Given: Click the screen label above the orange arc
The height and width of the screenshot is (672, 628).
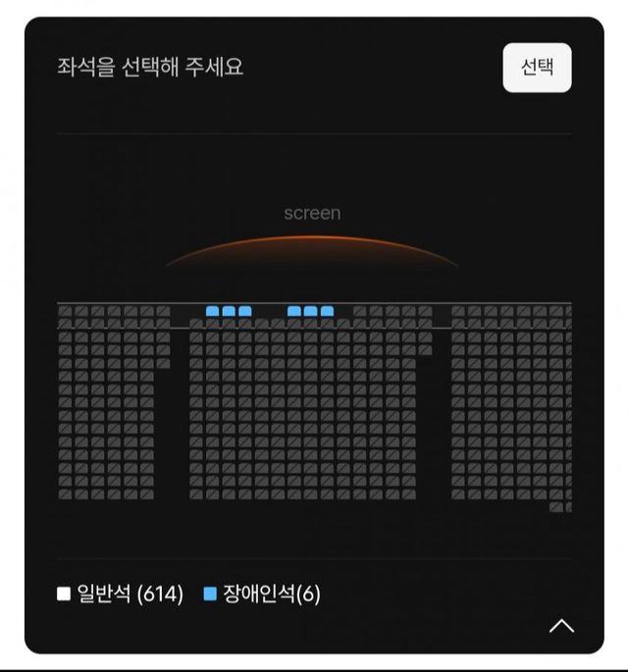Looking at the screenshot, I should click(312, 213).
